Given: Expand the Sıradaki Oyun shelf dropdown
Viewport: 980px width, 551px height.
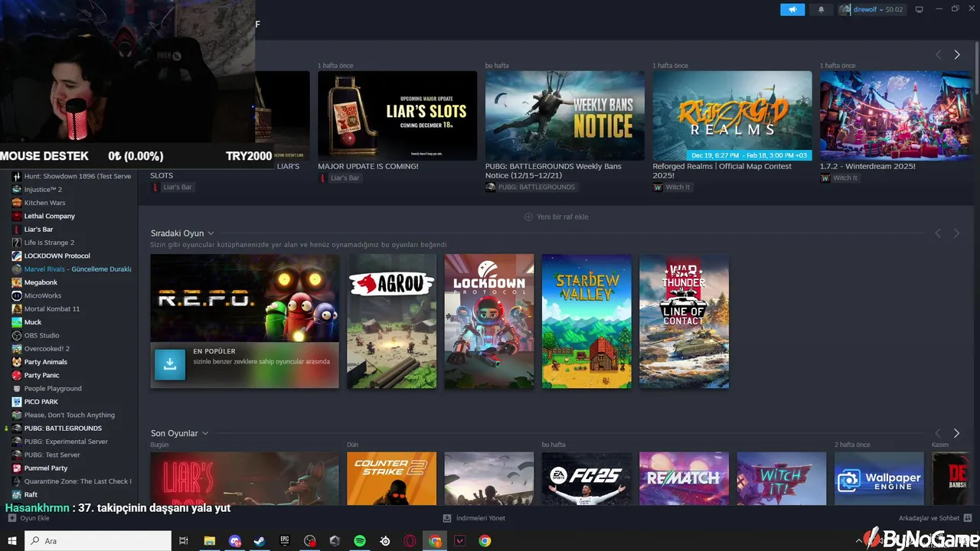Looking at the screenshot, I should (211, 233).
